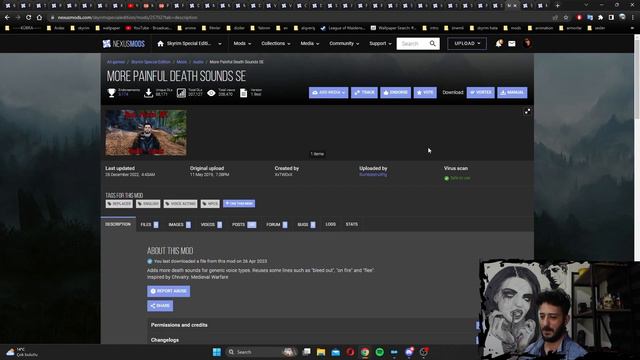
Task: Reload the page with browser refresh
Action: (29, 18)
